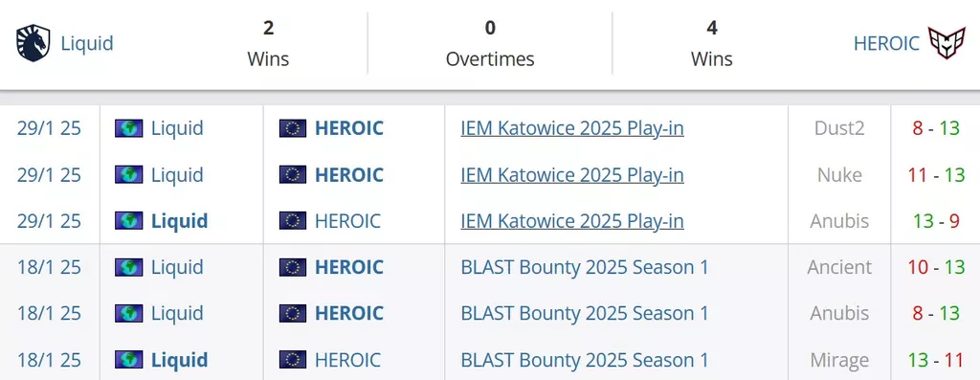Open the IEM Katowice 2025 Play-in link in the Dust2 row

coord(572,128)
